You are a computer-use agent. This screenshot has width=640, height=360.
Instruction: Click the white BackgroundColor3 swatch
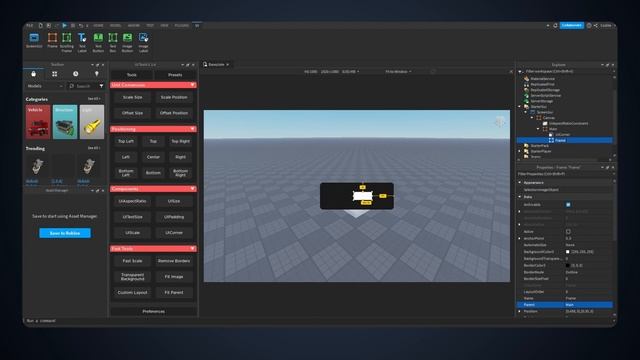[567, 252]
